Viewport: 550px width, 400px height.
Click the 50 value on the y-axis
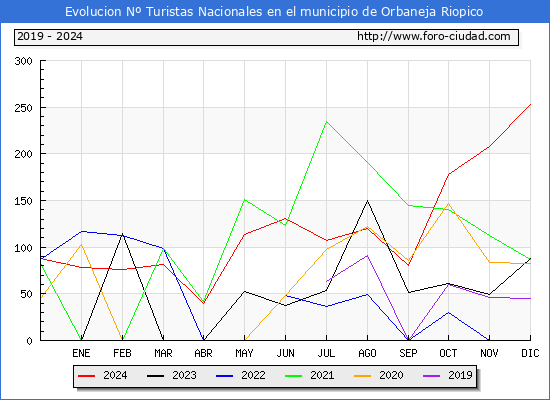pyautogui.click(x=26, y=294)
